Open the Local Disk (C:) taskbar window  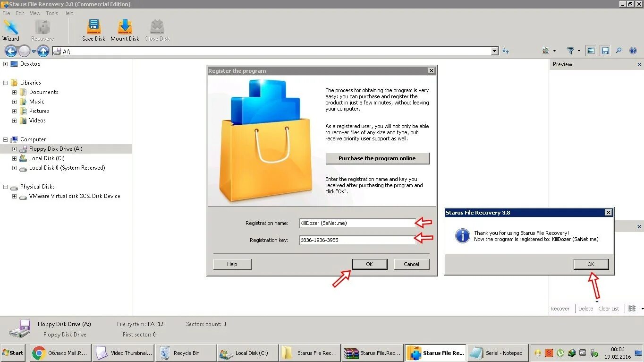(247, 353)
